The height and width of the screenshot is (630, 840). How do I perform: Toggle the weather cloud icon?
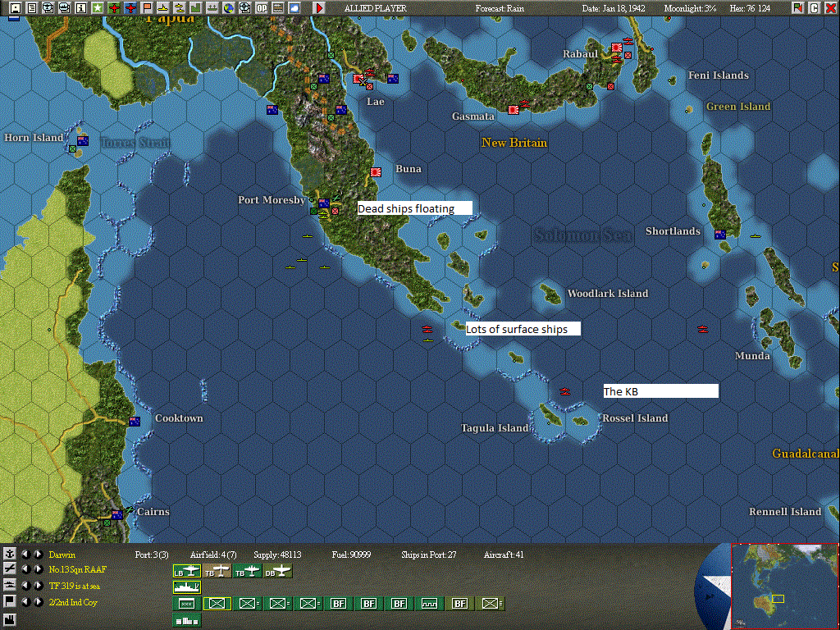click(294, 8)
